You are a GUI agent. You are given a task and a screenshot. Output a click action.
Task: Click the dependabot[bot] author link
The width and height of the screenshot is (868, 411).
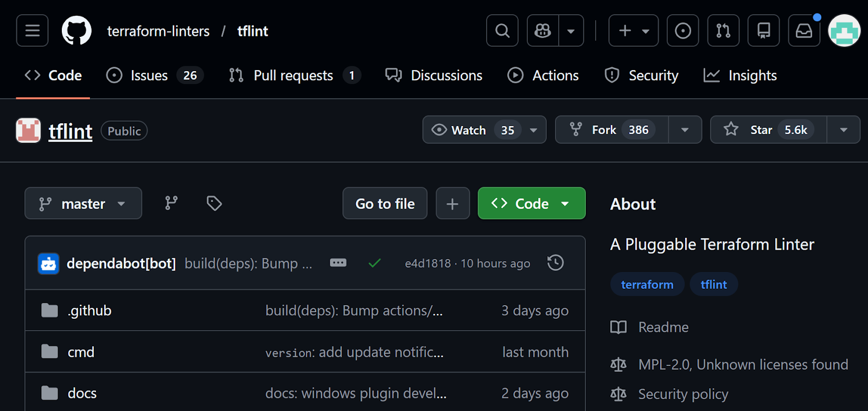[121, 263]
